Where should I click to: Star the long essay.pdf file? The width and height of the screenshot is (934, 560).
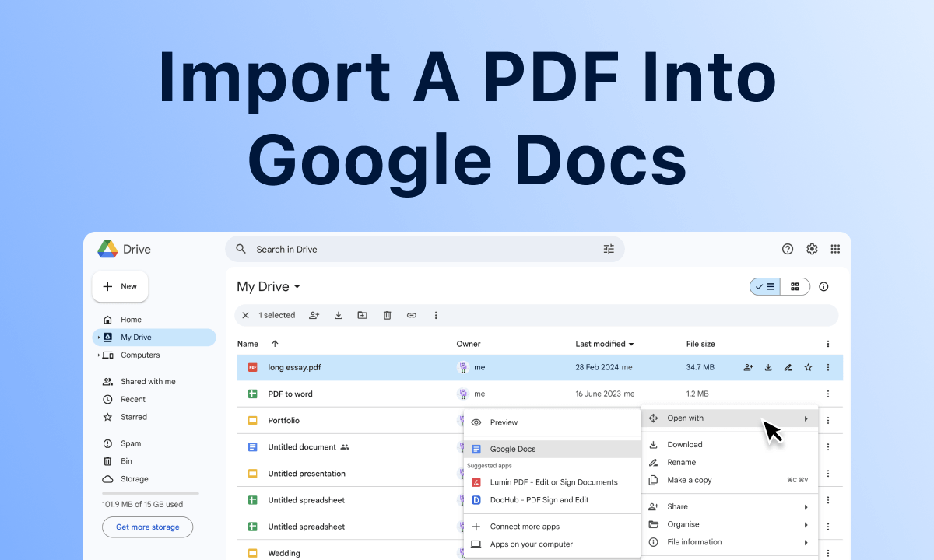808,367
